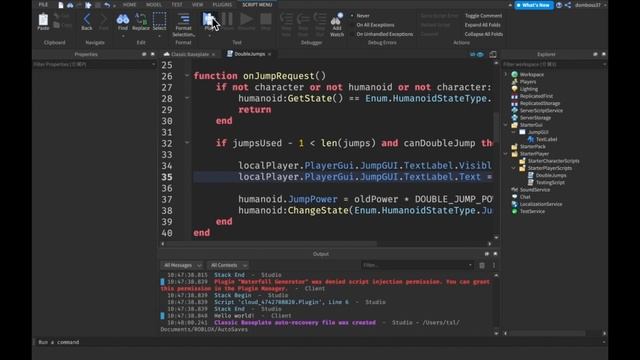Click the new file icon in quick access bar
The image size is (640, 360).
61,5
